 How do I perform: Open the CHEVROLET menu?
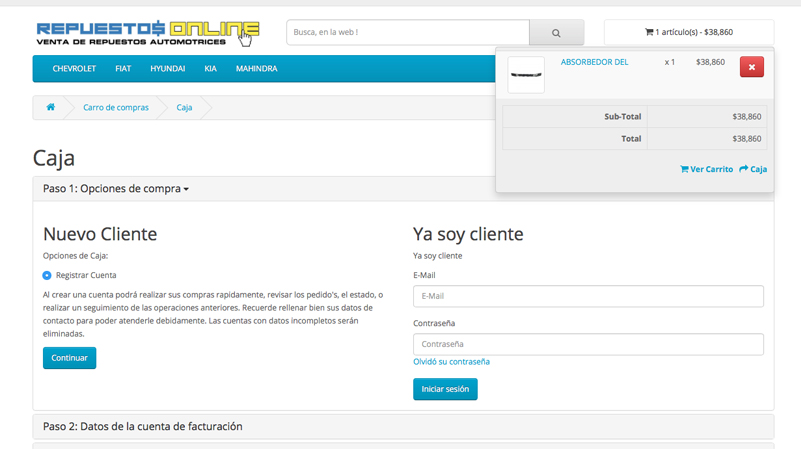point(74,68)
